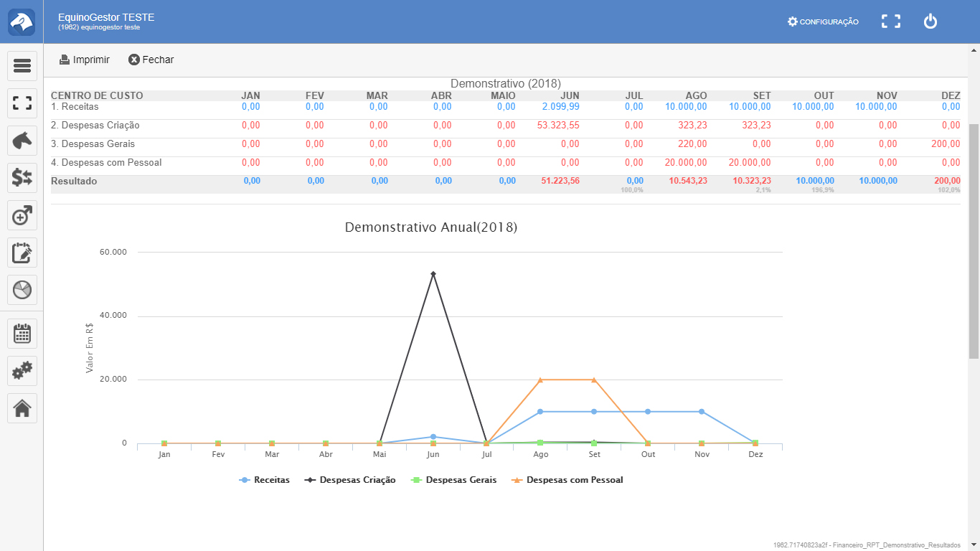Click the '2. Despesas Criação' row label

coord(95,125)
